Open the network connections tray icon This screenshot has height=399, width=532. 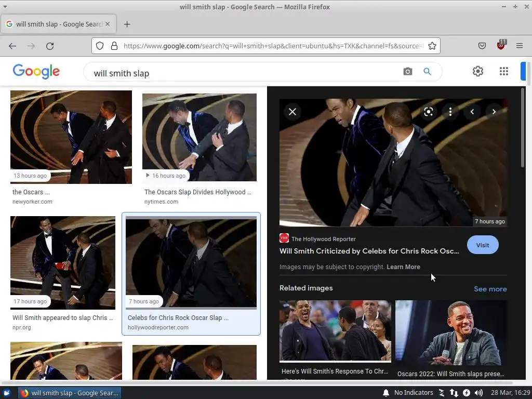point(454,393)
